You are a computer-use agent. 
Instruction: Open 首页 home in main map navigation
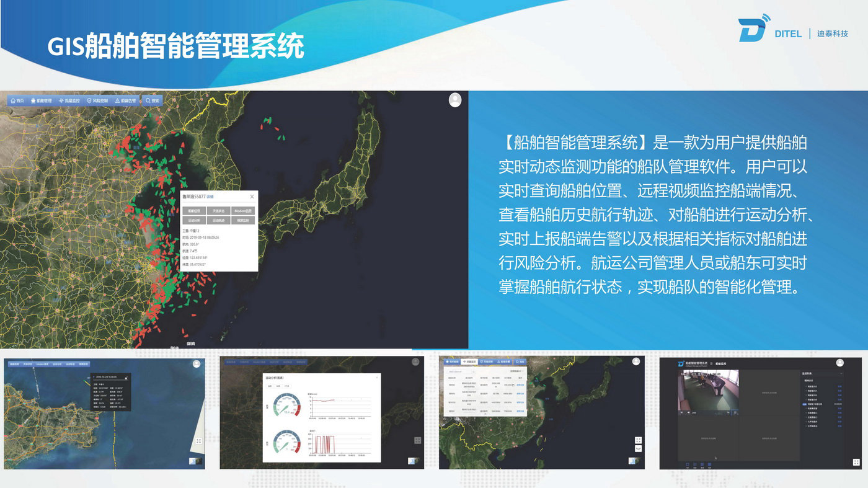pyautogui.click(x=17, y=100)
